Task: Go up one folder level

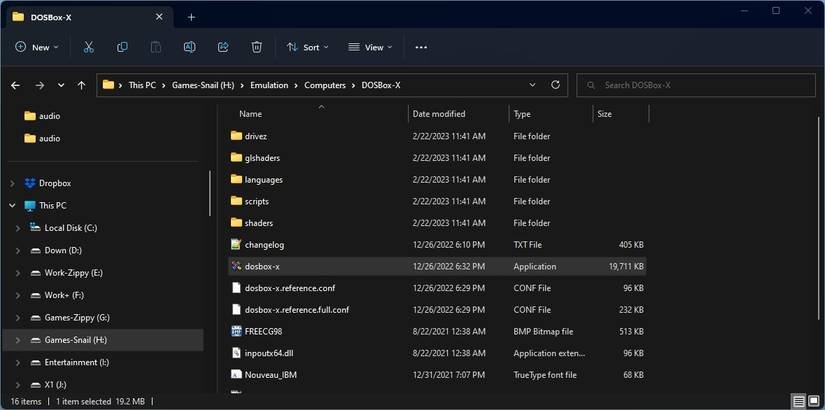Action: point(81,85)
